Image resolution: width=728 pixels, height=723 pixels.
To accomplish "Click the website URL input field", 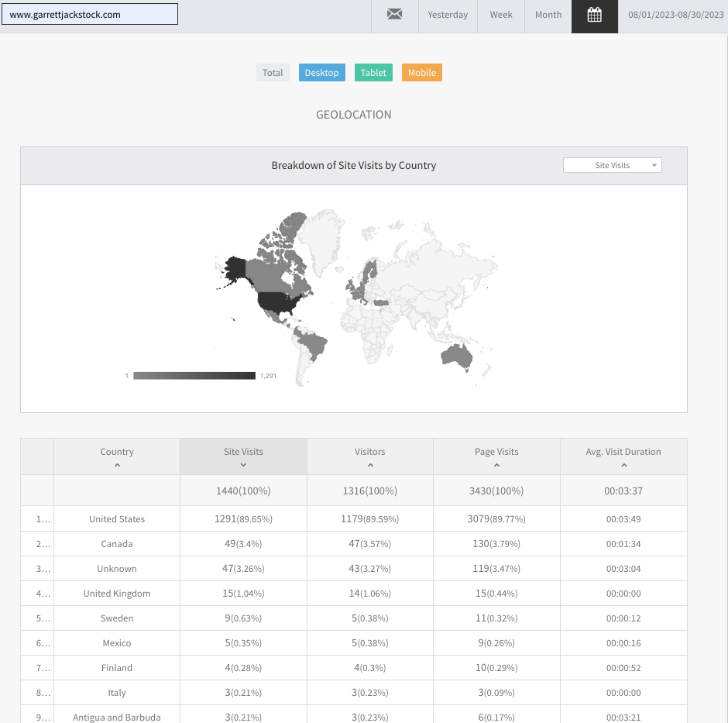I will tap(90, 15).
